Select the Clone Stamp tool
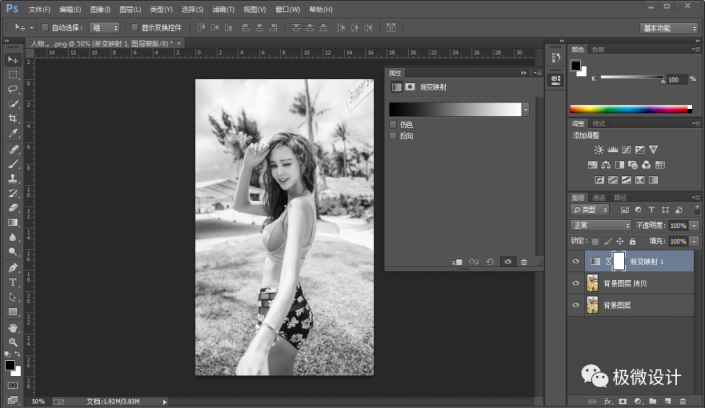 (13, 179)
